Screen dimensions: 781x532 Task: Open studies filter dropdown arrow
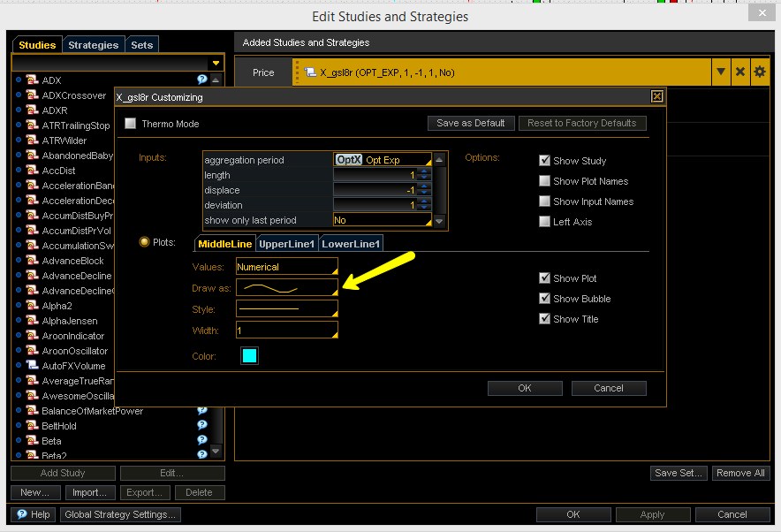216,63
